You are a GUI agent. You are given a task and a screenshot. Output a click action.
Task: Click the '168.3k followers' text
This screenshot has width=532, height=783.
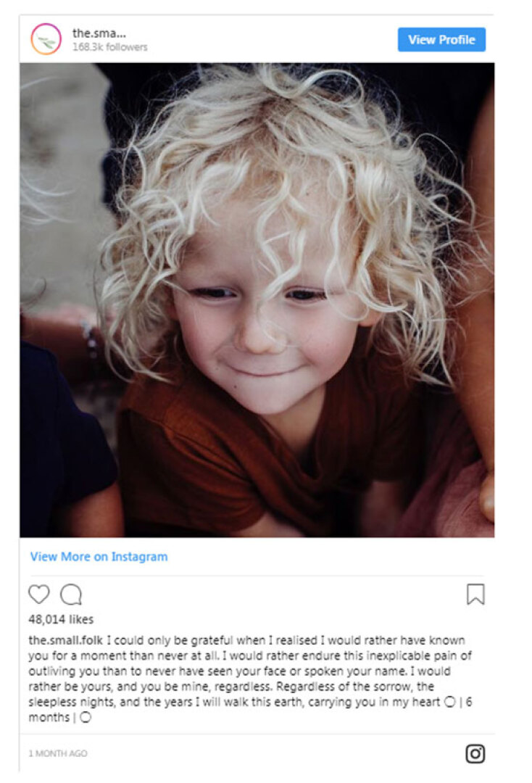(109, 47)
